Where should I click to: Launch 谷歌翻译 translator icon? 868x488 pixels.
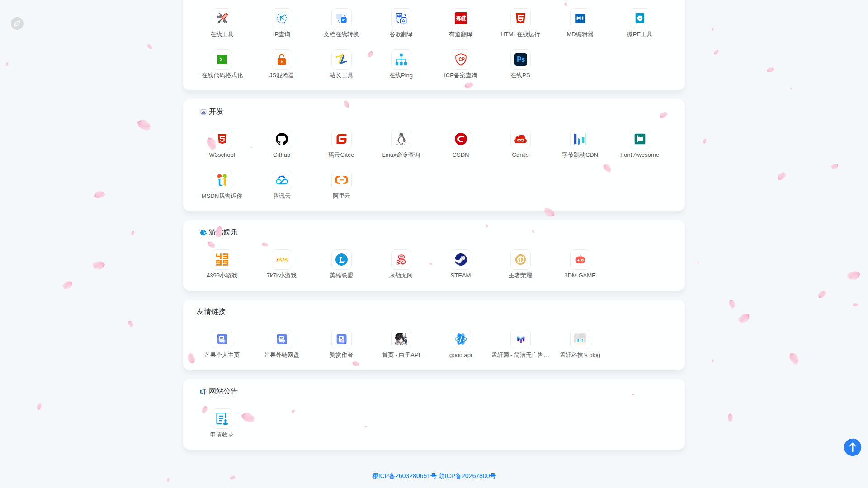click(x=401, y=19)
